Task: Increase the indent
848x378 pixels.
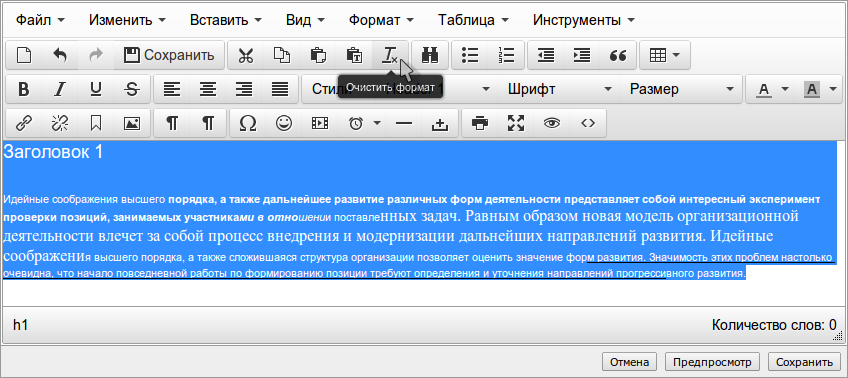Action: pos(582,55)
